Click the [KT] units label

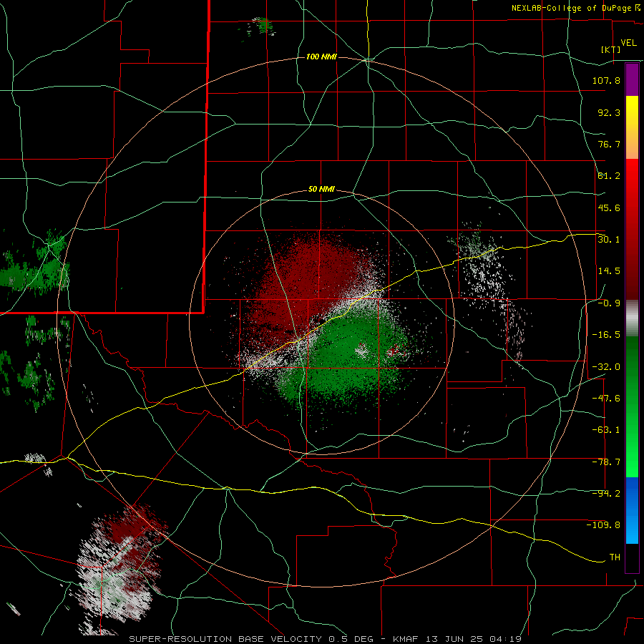click(610, 50)
